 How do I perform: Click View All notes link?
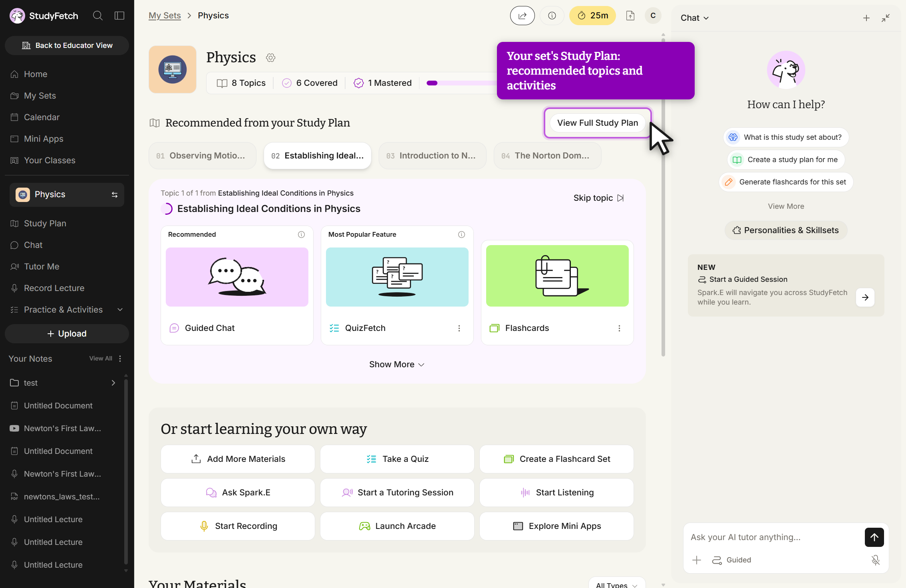coord(101,358)
